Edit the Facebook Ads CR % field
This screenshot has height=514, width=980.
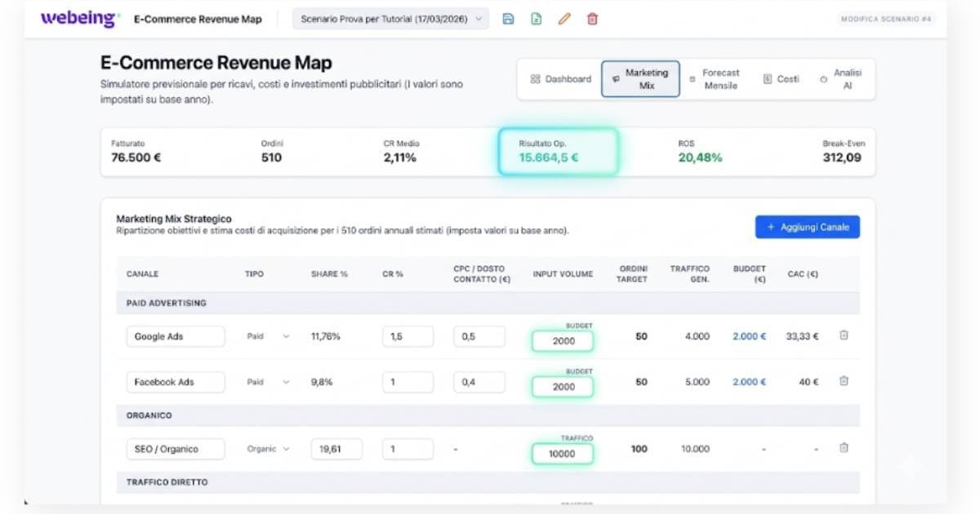point(408,382)
